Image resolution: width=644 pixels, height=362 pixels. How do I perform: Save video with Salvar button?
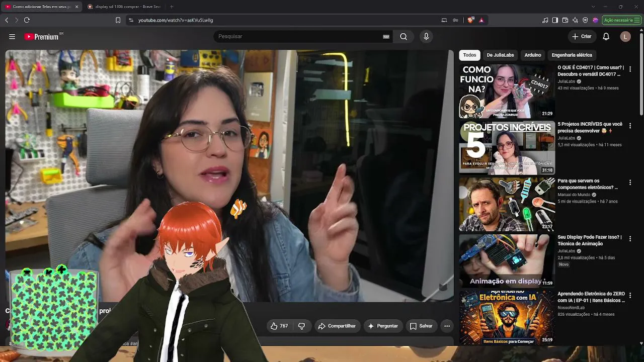421,326
